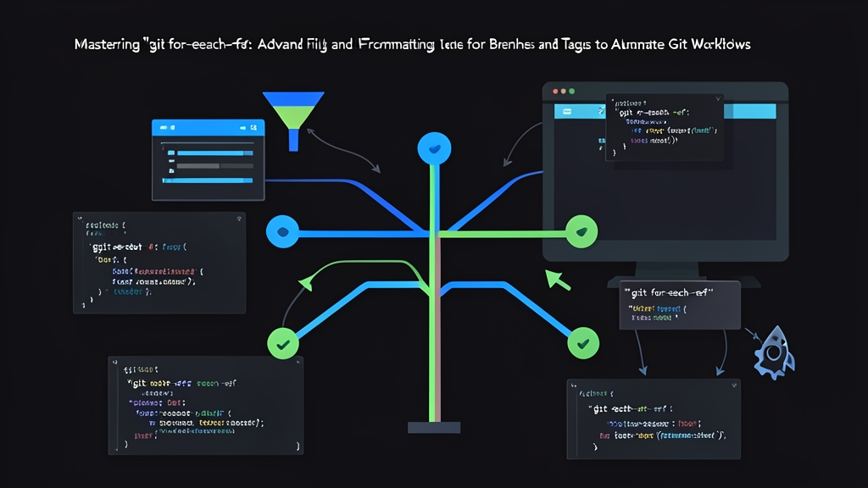The height and width of the screenshot is (488, 868).
Task: Click the gray progress bar in the small list window
Action: click(214, 166)
